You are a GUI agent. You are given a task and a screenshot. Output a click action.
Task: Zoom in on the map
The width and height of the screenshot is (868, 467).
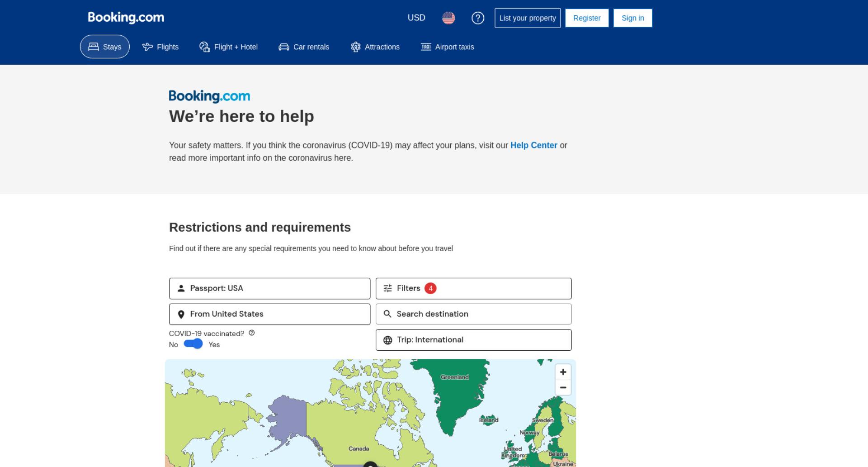[x=563, y=372]
